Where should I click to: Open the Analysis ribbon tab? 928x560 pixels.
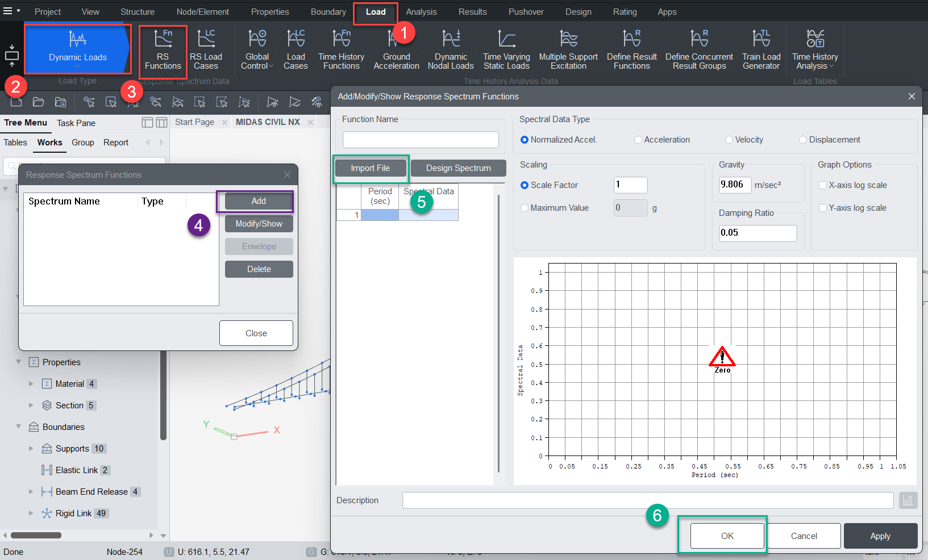421,12
